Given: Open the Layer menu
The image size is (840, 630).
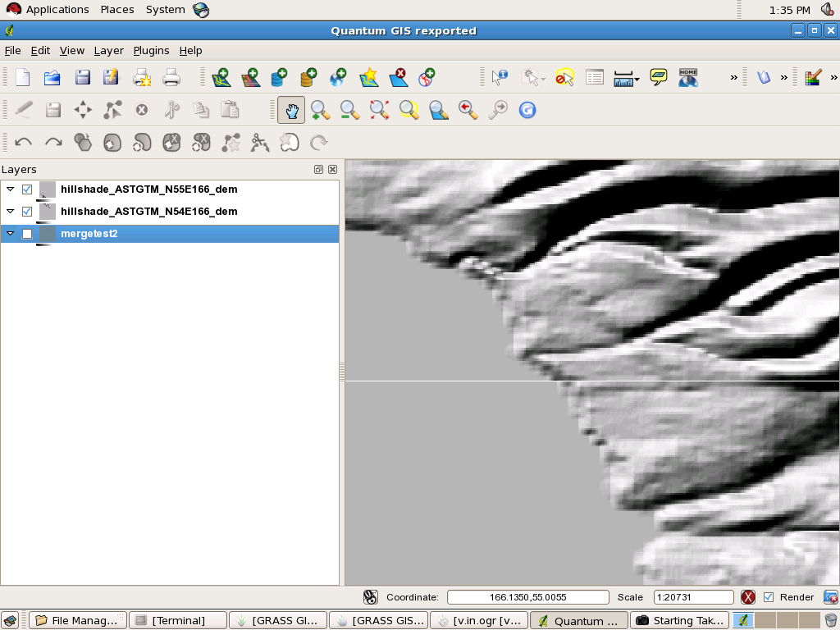Looking at the screenshot, I should pos(108,50).
